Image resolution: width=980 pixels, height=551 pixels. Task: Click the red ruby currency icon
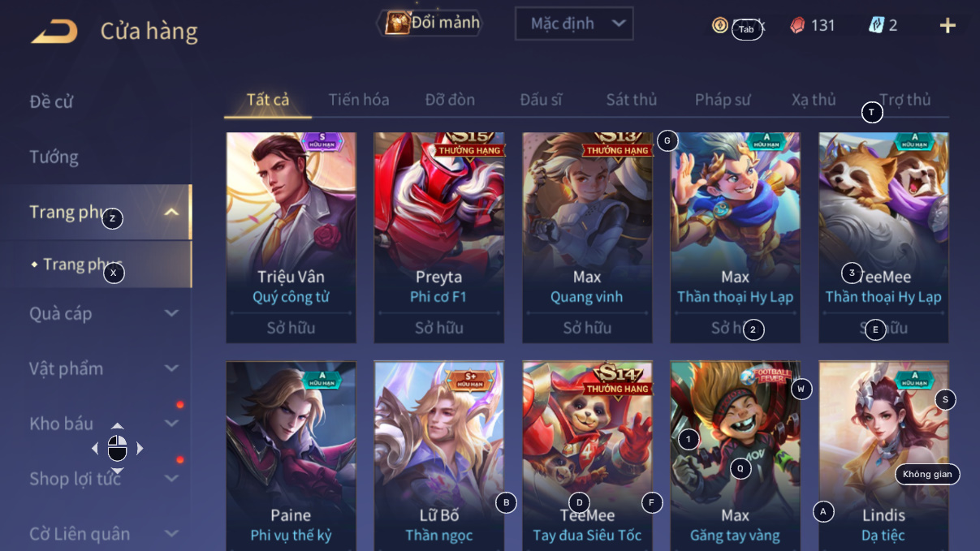tap(797, 25)
